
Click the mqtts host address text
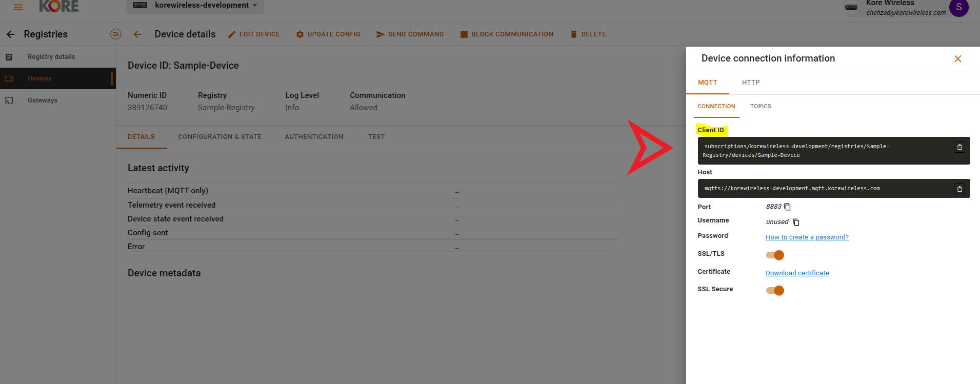click(792, 189)
